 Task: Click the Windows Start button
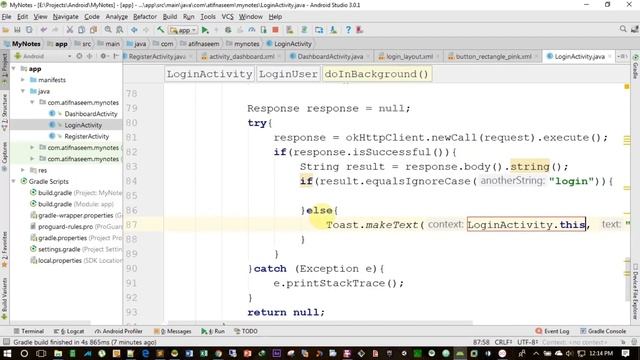(7, 353)
